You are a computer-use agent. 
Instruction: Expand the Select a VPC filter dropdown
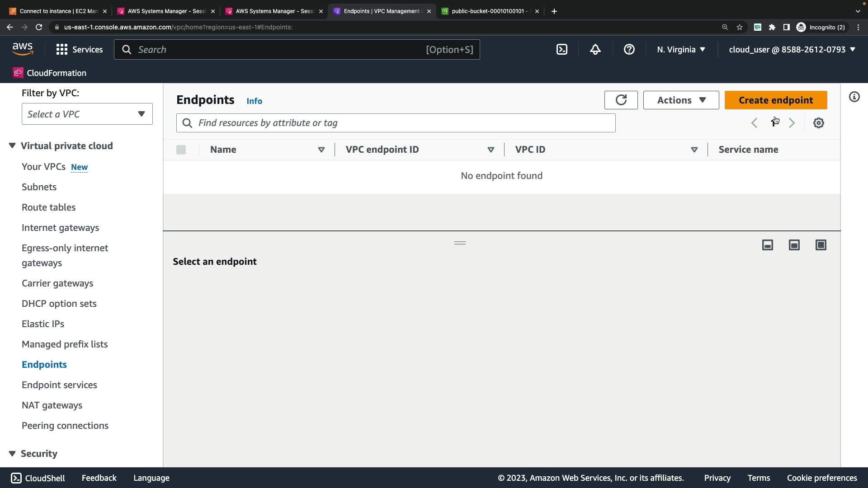coord(87,114)
